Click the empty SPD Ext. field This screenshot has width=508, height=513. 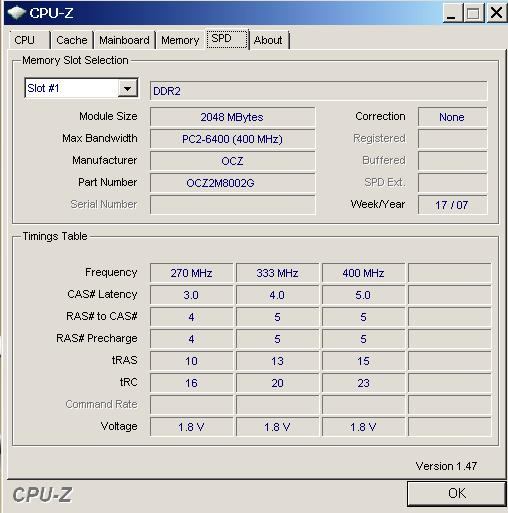[452, 183]
